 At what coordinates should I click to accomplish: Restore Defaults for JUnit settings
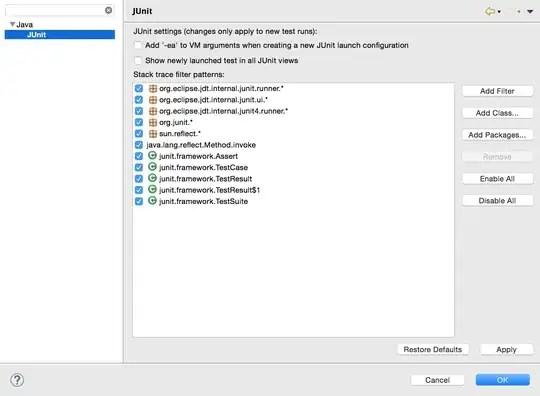tap(433, 350)
